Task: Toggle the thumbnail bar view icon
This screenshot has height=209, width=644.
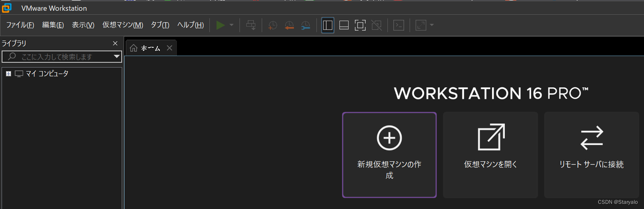Action: [344, 25]
